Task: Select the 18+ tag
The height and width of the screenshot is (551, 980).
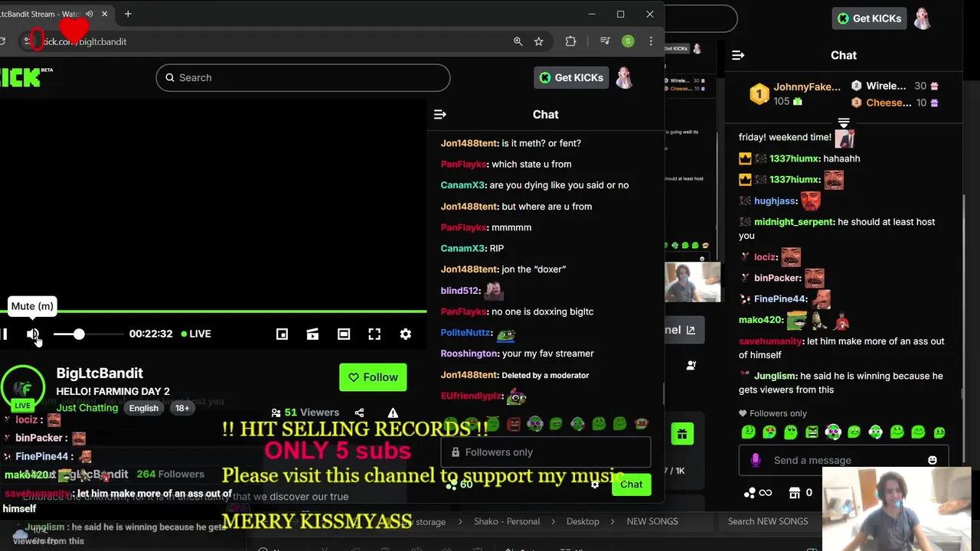Action: pos(182,408)
